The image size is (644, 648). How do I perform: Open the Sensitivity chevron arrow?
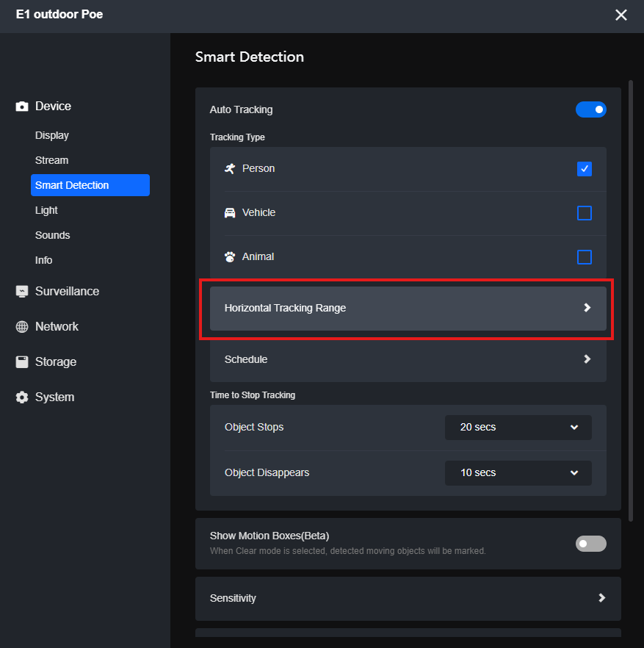(x=602, y=597)
